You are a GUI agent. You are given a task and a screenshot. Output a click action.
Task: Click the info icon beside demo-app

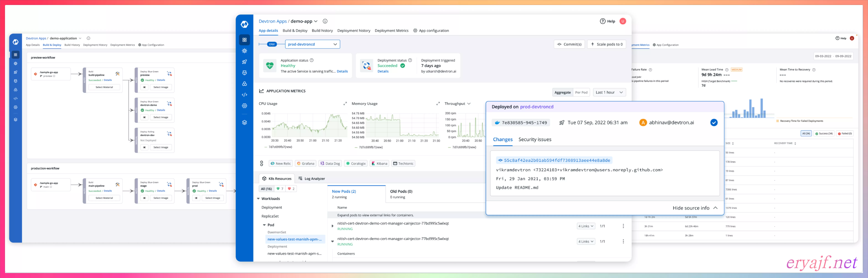pyautogui.click(x=325, y=21)
